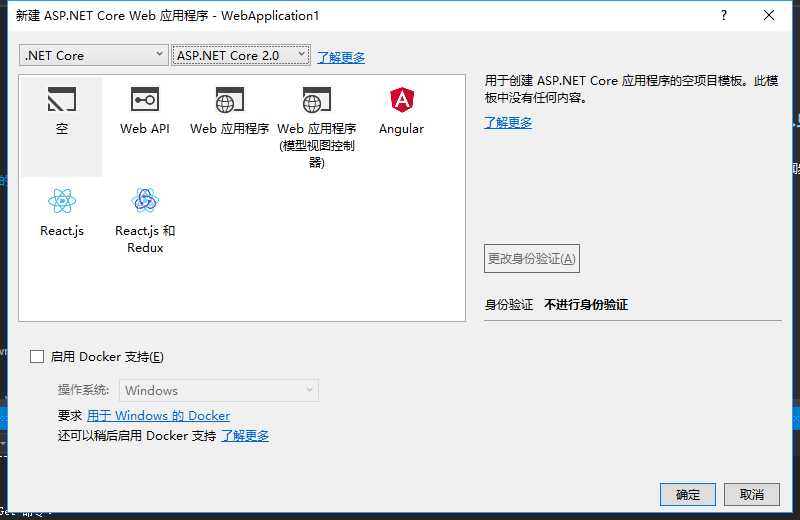Pick the Web 应用程序 template icon
This screenshot has width=800, height=520.
[x=230, y=100]
